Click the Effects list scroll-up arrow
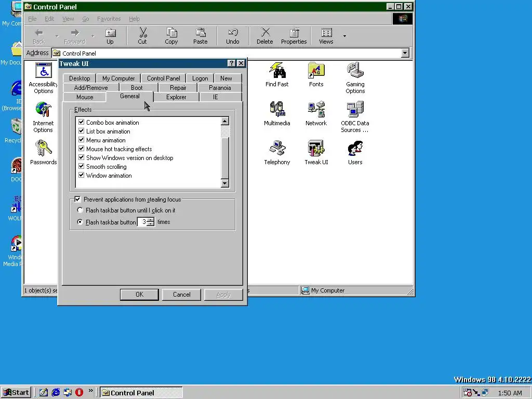The height and width of the screenshot is (399, 532). tap(224, 121)
